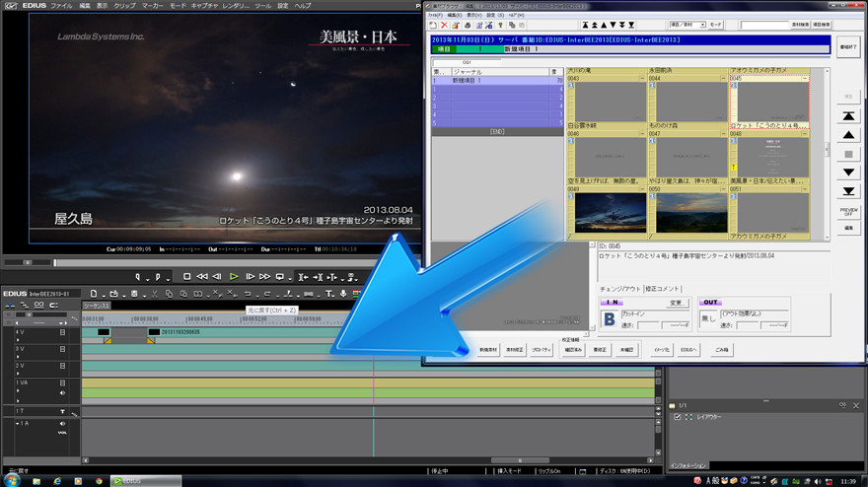Toggle the PREVIEW OFF button
This screenshot has width=868, height=487.
click(x=848, y=211)
